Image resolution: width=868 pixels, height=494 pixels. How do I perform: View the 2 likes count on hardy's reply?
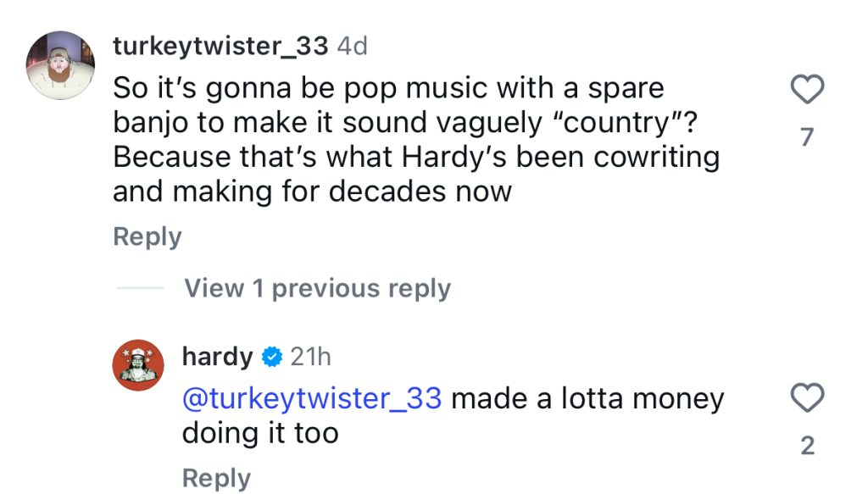[807, 446]
